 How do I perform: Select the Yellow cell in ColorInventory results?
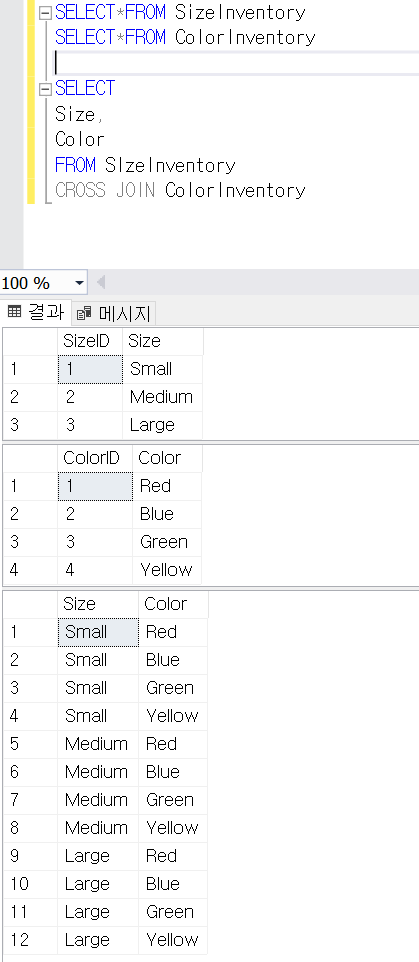point(167,570)
